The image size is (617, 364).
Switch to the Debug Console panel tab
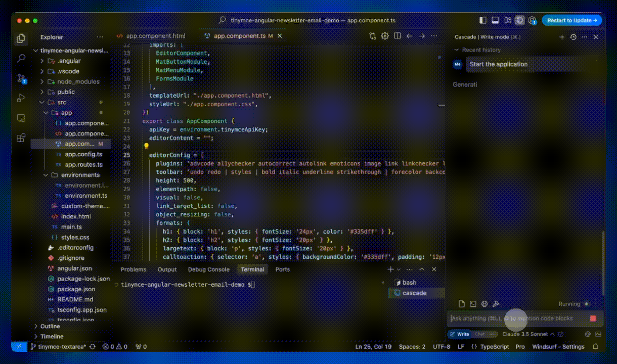pyautogui.click(x=208, y=269)
